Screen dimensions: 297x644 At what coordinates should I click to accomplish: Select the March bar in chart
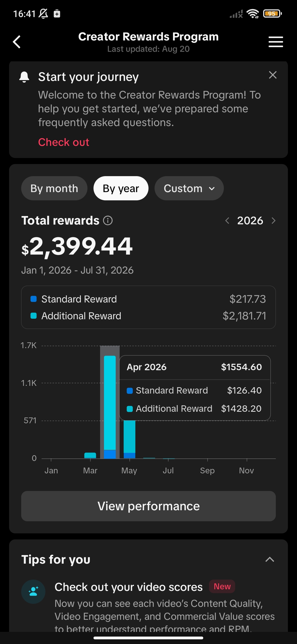click(x=90, y=455)
